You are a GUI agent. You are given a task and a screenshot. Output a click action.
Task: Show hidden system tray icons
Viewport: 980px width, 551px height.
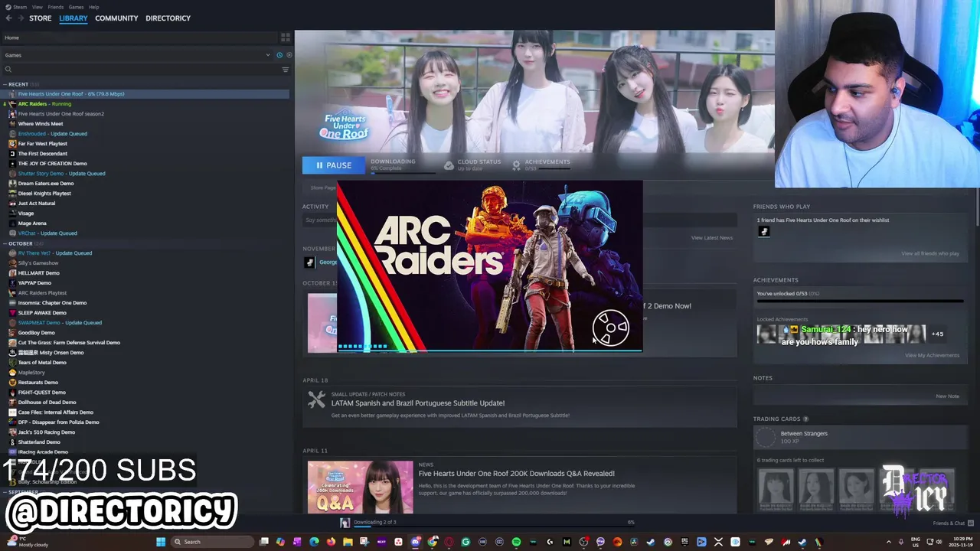pos(888,542)
